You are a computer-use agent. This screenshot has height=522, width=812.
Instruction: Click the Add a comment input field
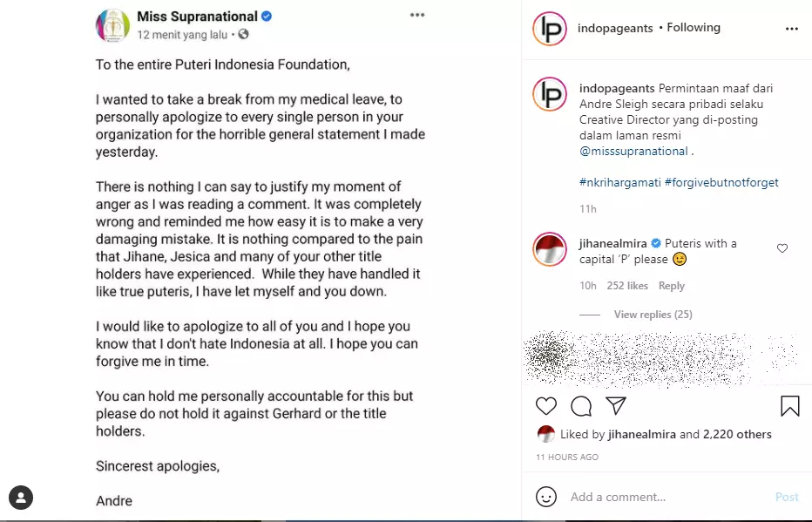pyautogui.click(x=619, y=497)
